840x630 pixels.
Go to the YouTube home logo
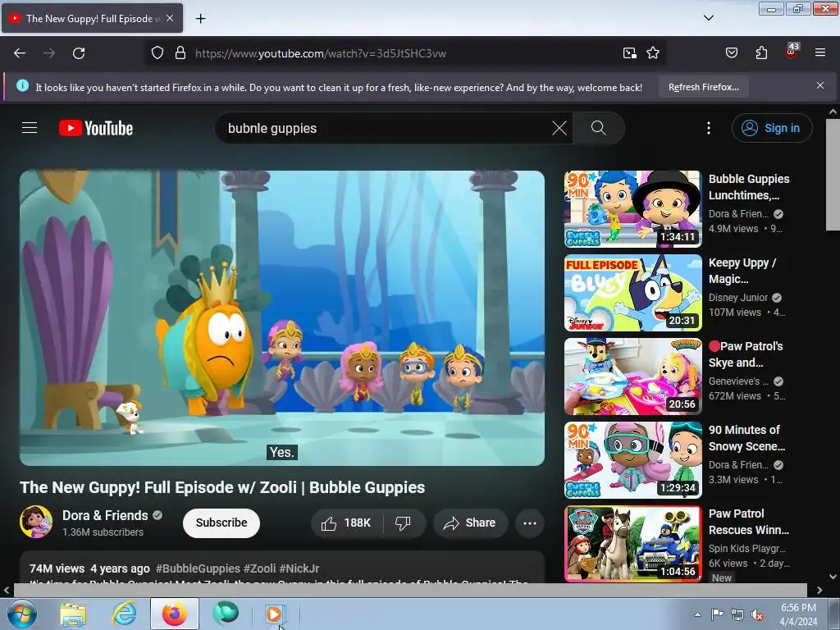(96, 128)
